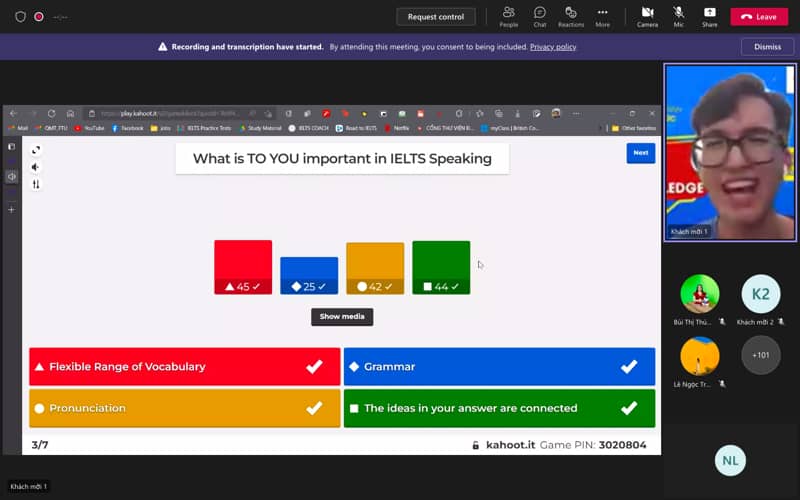The image size is (800, 500).
Task: Toggle the Camera on or off
Action: 647,15
